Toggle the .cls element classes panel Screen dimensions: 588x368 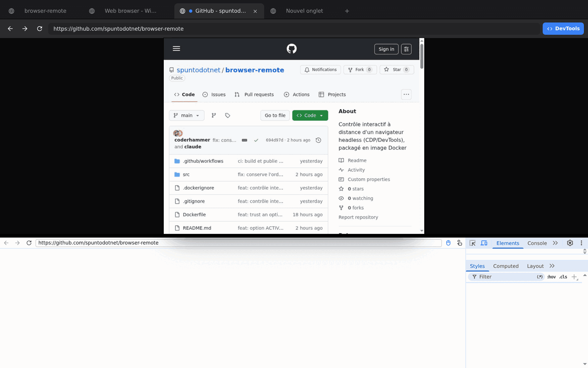coord(563,277)
